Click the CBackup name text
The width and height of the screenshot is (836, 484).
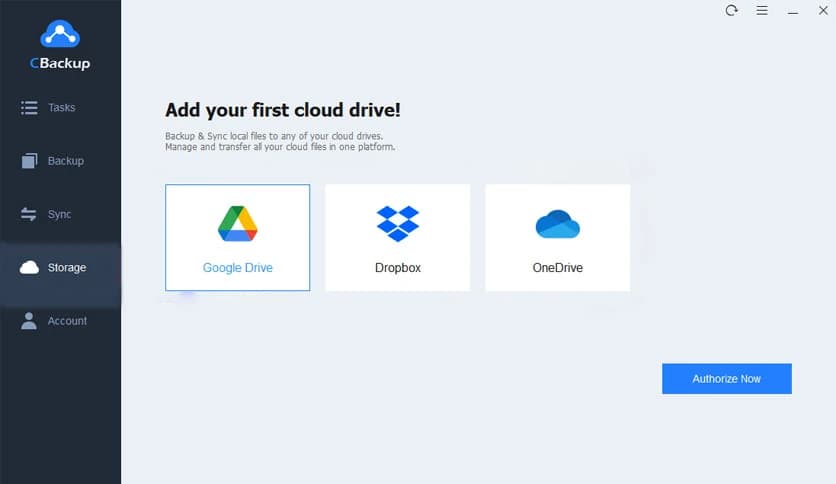pyautogui.click(x=60, y=63)
